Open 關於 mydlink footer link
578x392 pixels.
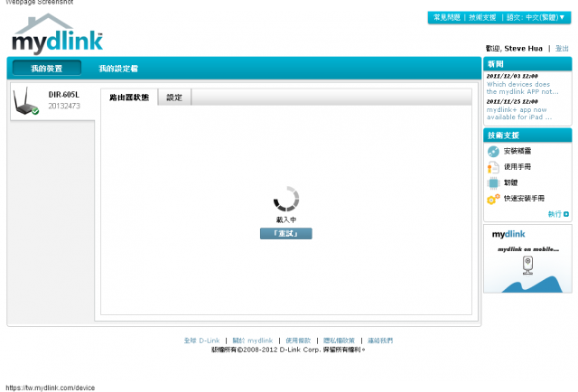coord(253,341)
